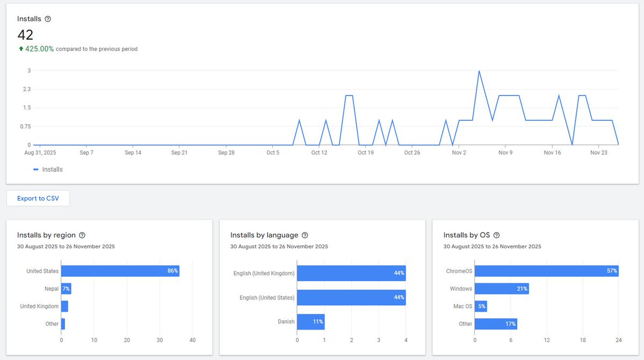Click the Export to CSV button
The width and height of the screenshot is (644, 360).
[38, 199]
